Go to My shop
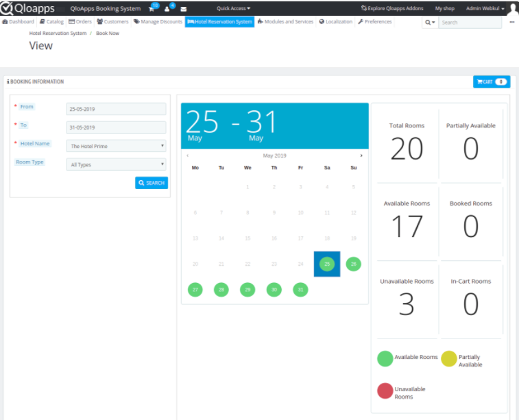Screen dimensions: 519x420 coord(444,8)
